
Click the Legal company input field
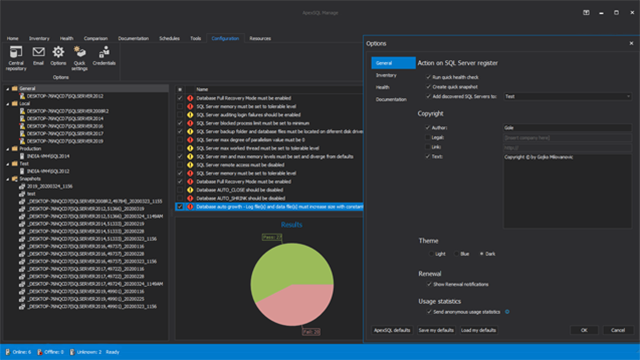(567, 138)
